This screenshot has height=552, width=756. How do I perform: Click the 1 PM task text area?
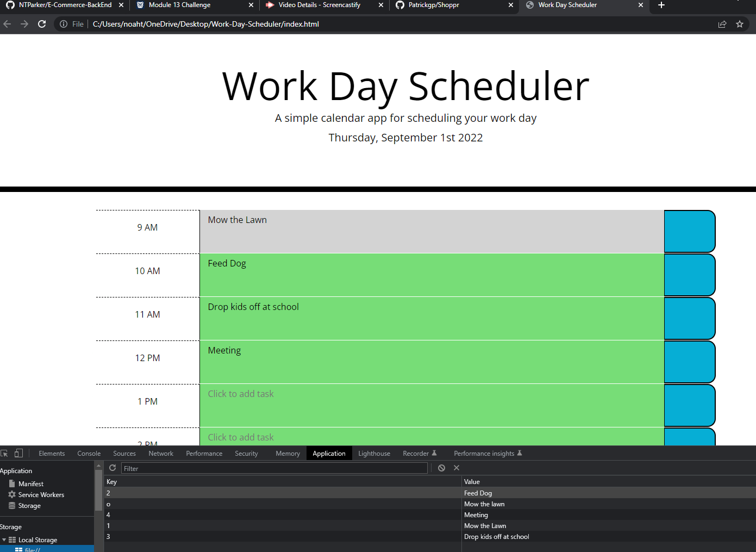coord(432,405)
